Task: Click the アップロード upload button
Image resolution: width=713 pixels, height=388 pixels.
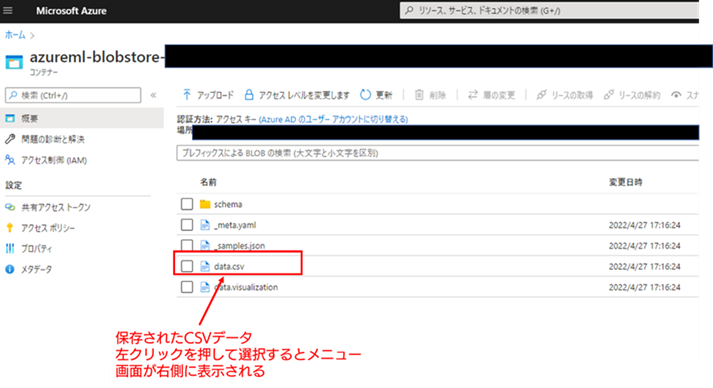Action: 208,95
